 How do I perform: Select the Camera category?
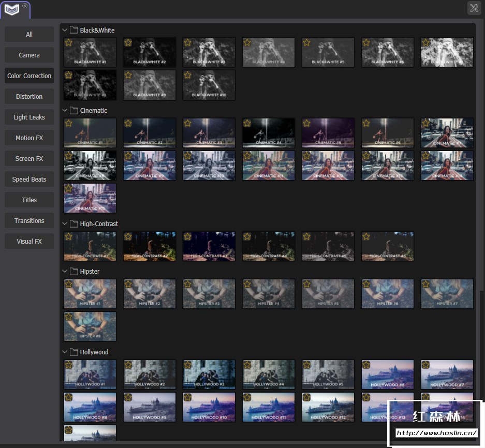(29, 55)
